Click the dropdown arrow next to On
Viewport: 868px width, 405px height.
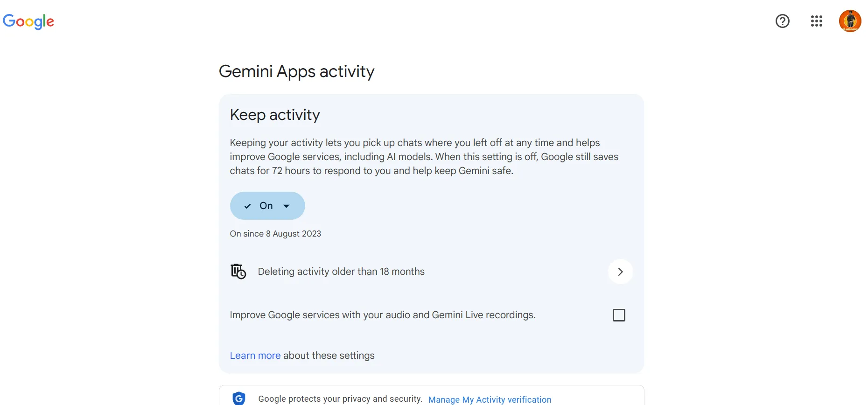click(x=287, y=205)
